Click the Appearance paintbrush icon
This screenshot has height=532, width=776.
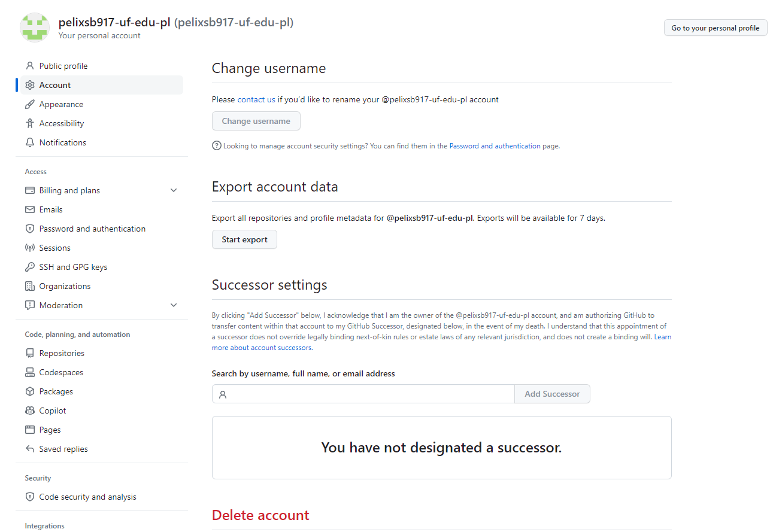click(30, 104)
